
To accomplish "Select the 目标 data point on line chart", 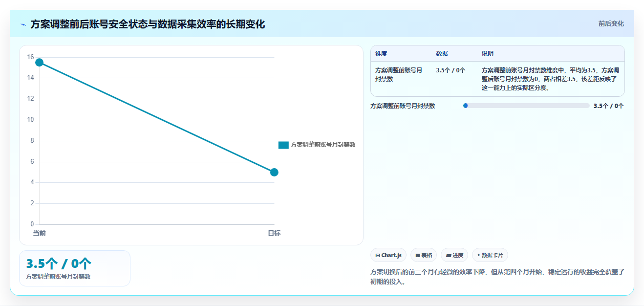I will click(x=274, y=172).
